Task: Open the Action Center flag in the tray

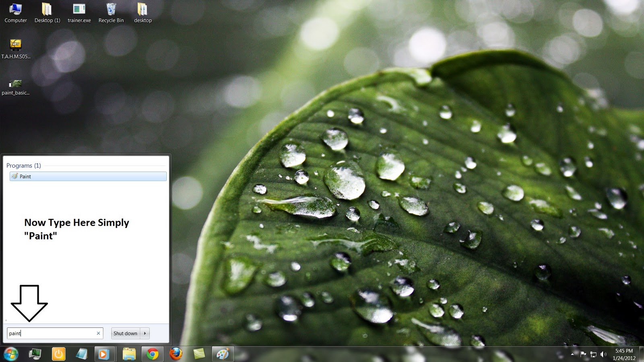Action: (x=583, y=354)
